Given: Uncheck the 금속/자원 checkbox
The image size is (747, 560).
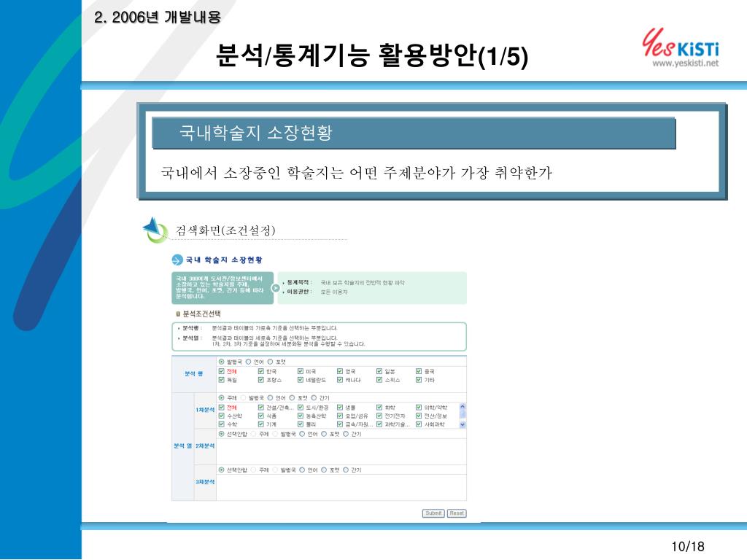Looking at the screenshot, I should click(x=340, y=424).
